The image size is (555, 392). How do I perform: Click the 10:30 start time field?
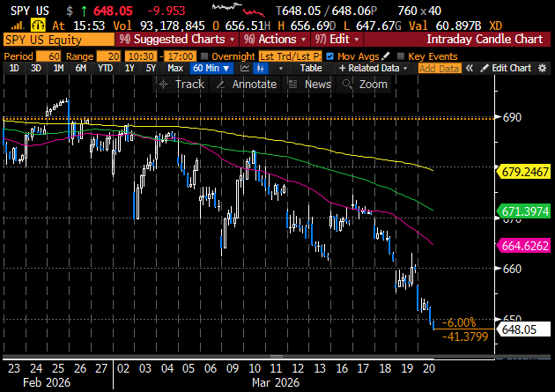(x=141, y=56)
